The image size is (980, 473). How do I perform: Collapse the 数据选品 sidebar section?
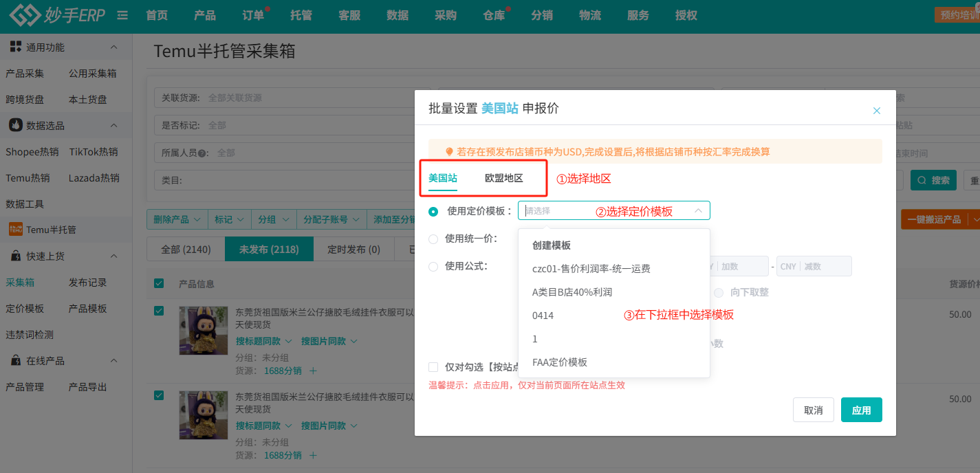114,125
